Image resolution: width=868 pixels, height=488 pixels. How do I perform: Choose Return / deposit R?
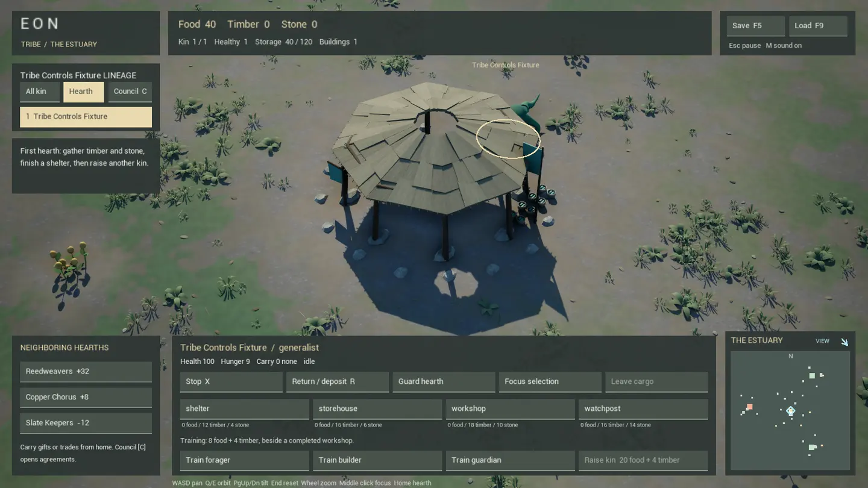click(x=338, y=382)
